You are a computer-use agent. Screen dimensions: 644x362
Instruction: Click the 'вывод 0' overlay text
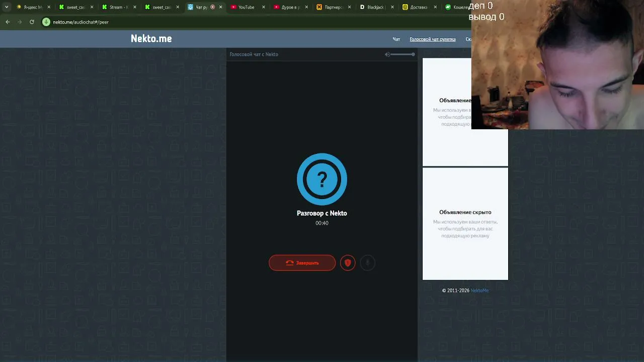tap(486, 17)
